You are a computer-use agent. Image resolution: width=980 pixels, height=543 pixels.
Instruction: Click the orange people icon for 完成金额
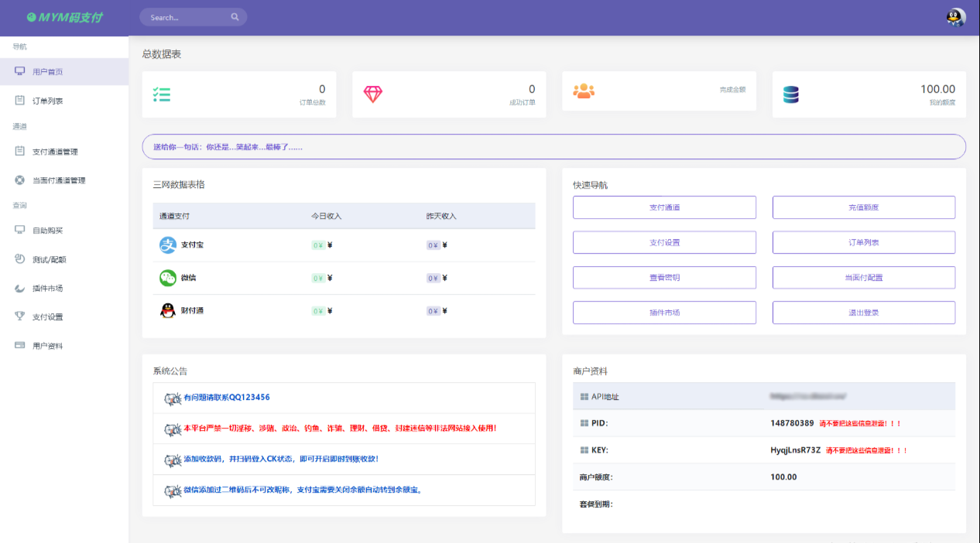point(584,90)
